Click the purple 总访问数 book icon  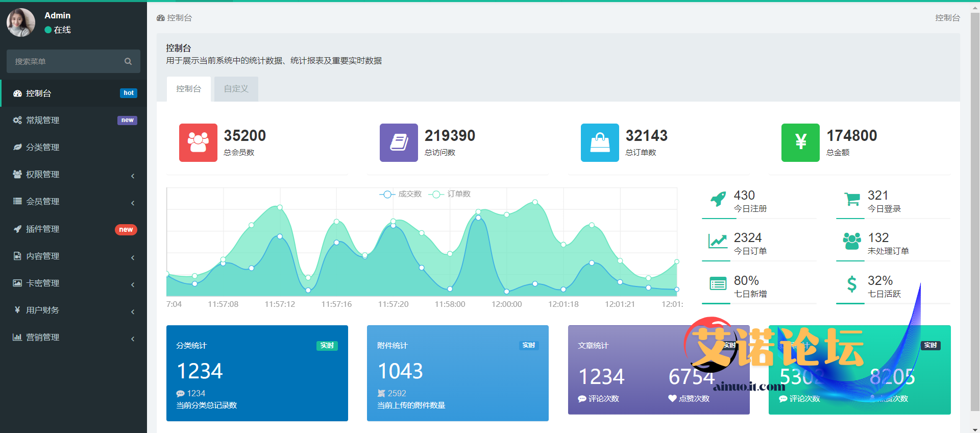(x=399, y=142)
